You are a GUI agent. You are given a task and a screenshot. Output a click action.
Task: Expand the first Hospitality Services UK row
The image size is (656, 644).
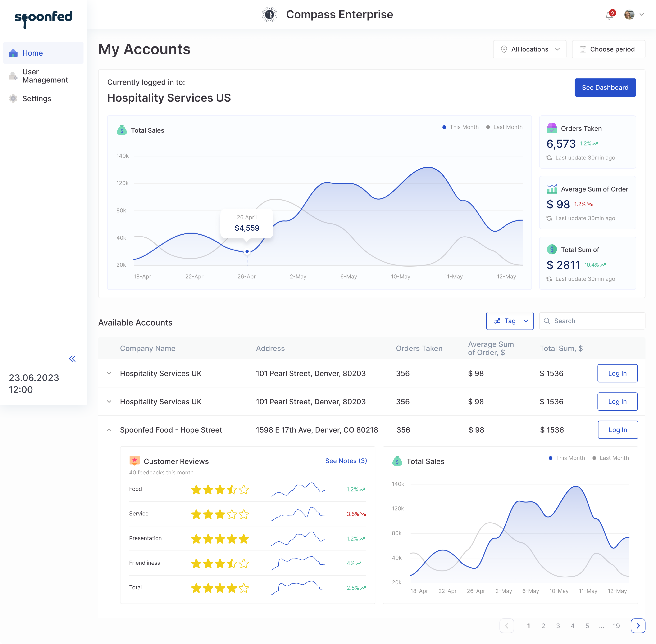pyautogui.click(x=109, y=373)
